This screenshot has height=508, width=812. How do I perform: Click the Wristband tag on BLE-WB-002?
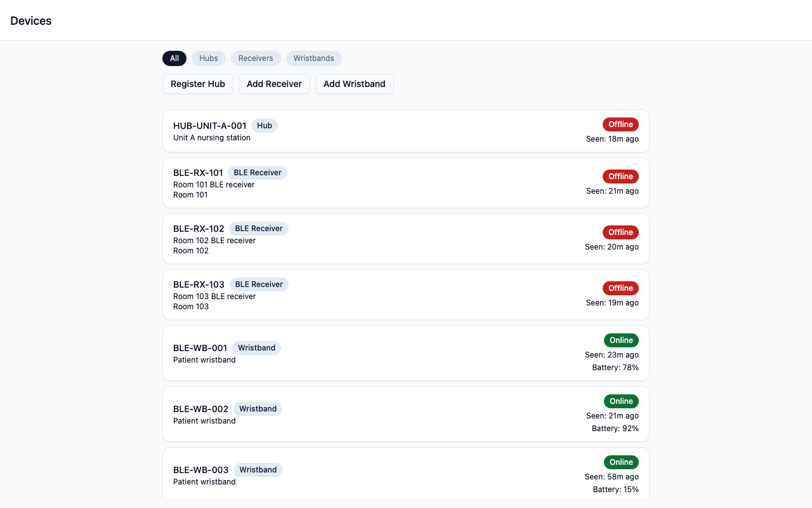258,409
